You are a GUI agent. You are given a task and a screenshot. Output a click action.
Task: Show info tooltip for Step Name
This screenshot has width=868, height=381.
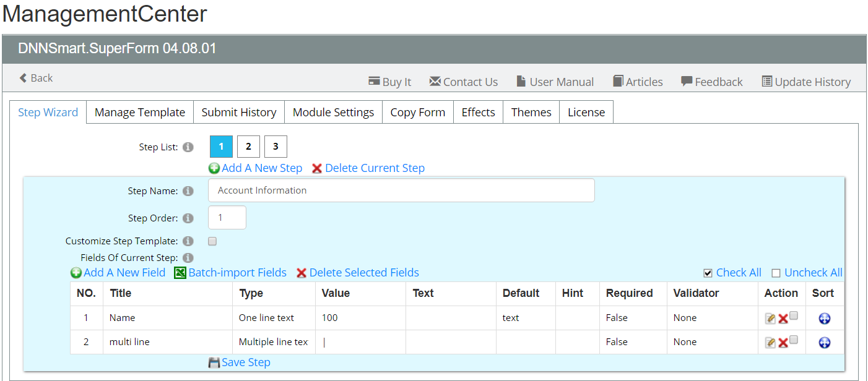tap(188, 191)
